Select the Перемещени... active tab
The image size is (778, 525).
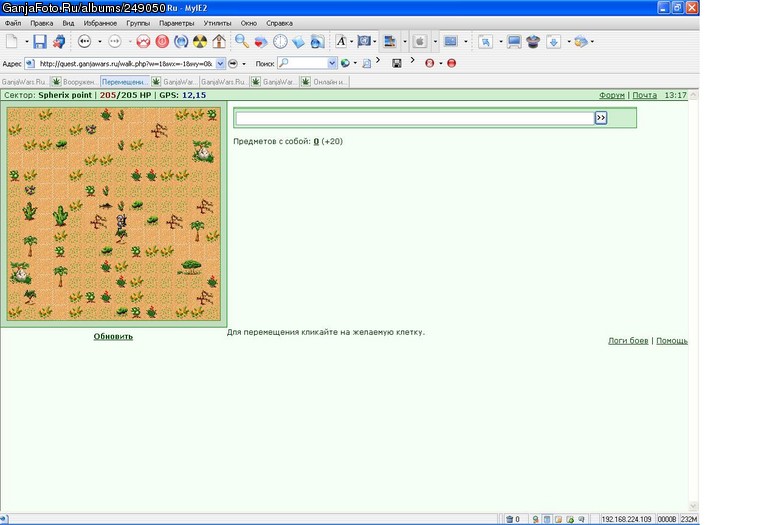(125, 81)
